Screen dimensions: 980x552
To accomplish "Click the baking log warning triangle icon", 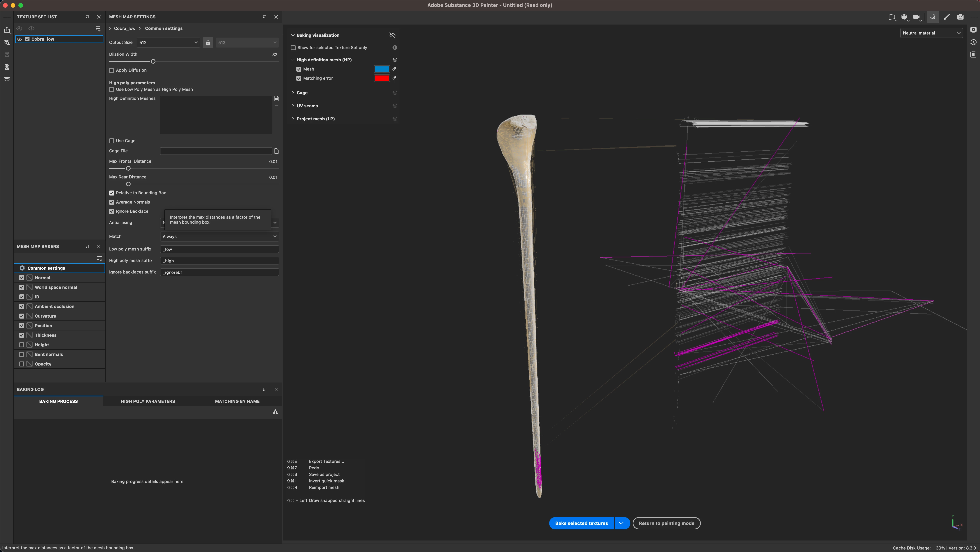I will click(275, 412).
